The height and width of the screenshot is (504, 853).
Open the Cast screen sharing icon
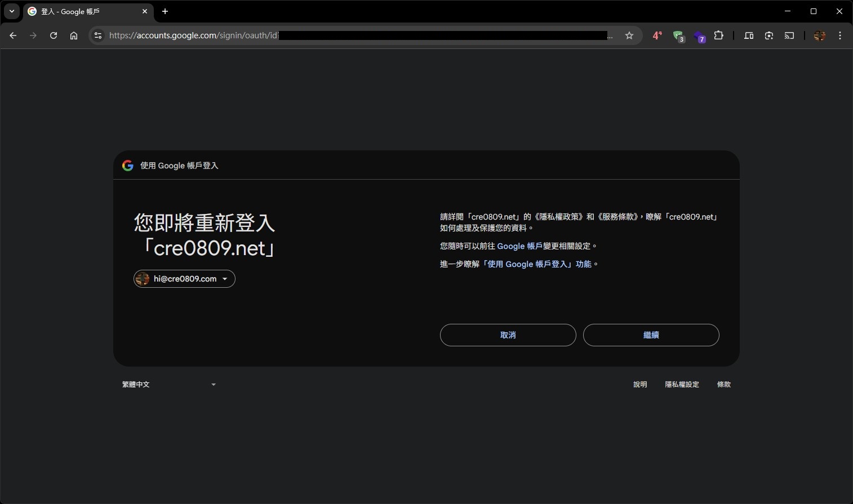tap(788, 35)
